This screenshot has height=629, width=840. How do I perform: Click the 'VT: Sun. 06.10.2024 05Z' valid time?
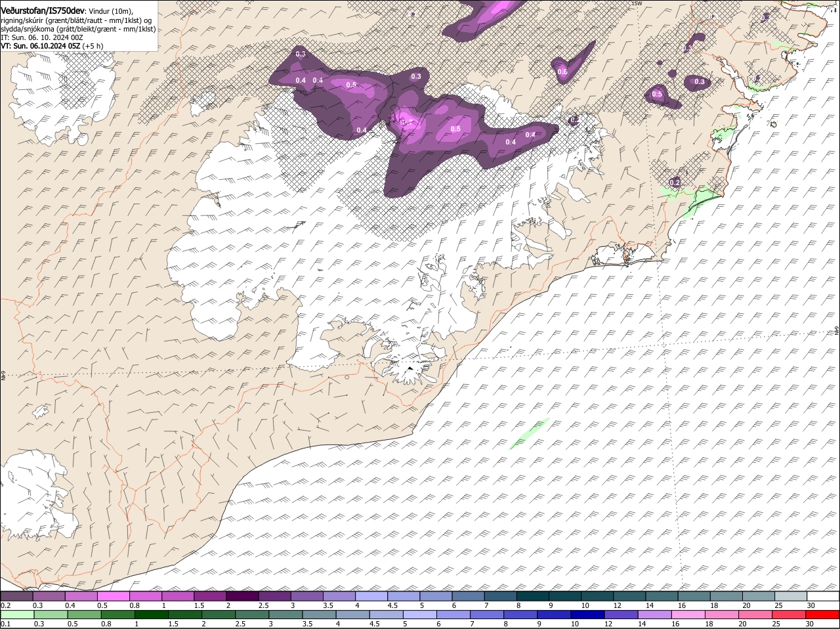[x=40, y=46]
